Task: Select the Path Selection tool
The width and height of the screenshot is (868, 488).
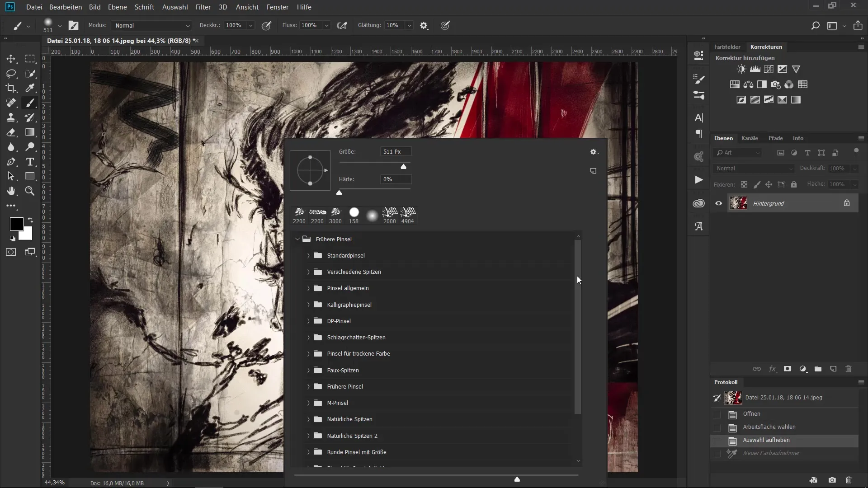Action: pos(11,176)
